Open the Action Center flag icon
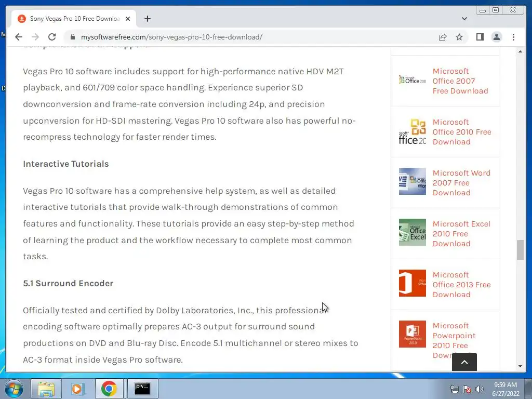This screenshot has width=532, height=399. [467, 389]
